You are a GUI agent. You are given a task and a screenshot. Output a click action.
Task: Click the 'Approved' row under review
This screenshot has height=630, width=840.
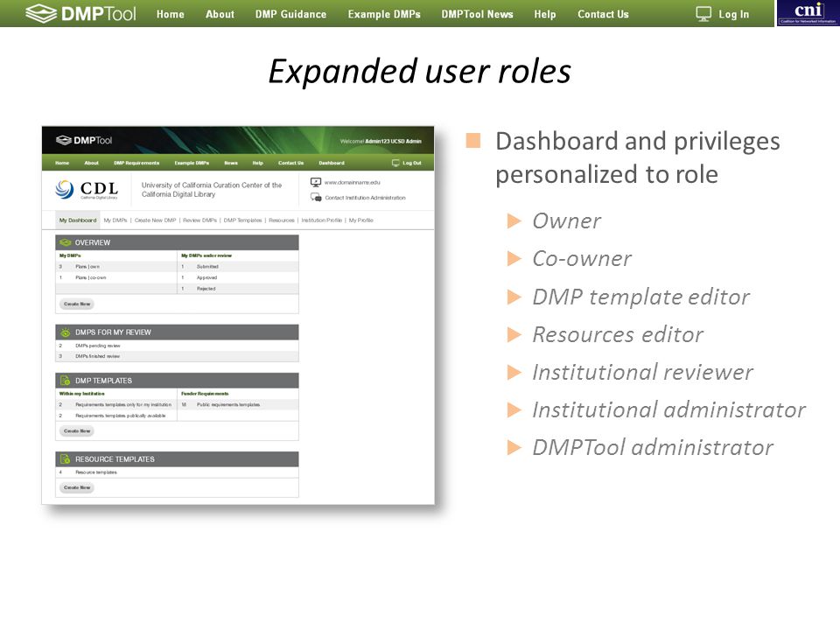(x=238, y=277)
